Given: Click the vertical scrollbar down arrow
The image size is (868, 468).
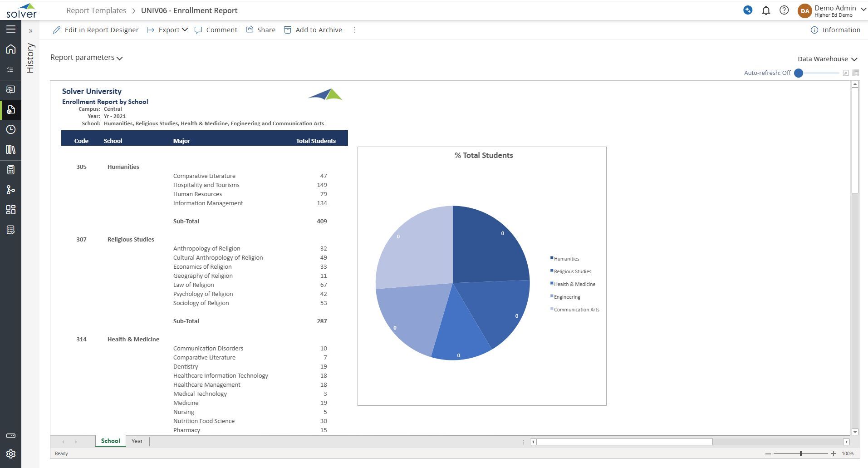Looking at the screenshot, I should pos(855,432).
